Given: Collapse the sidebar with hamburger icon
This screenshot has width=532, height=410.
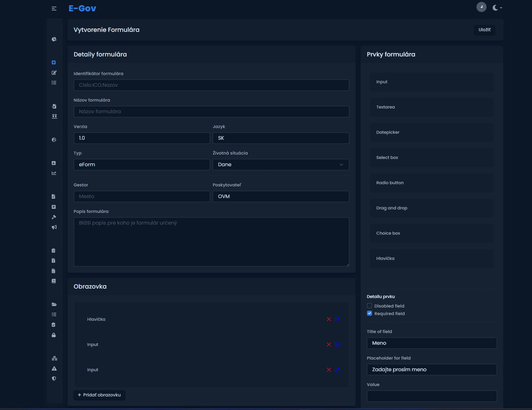Looking at the screenshot, I should [x=54, y=9].
